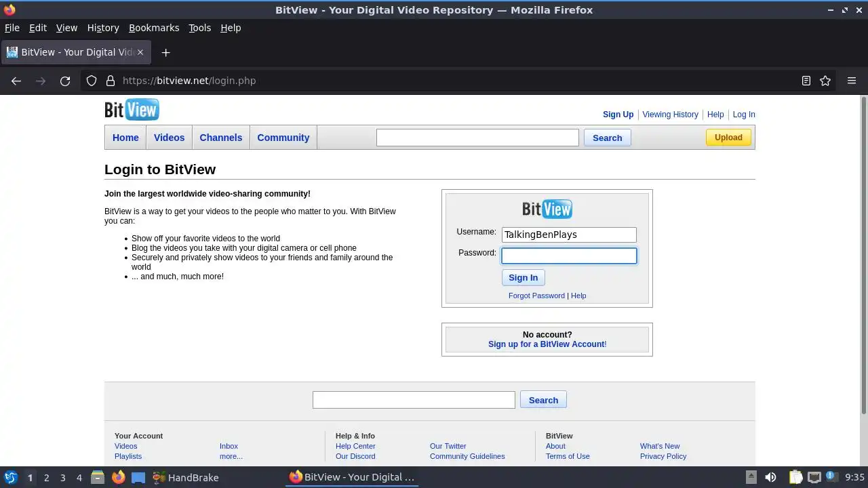Reload the page with the refresh icon

click(x=65, y=81)
